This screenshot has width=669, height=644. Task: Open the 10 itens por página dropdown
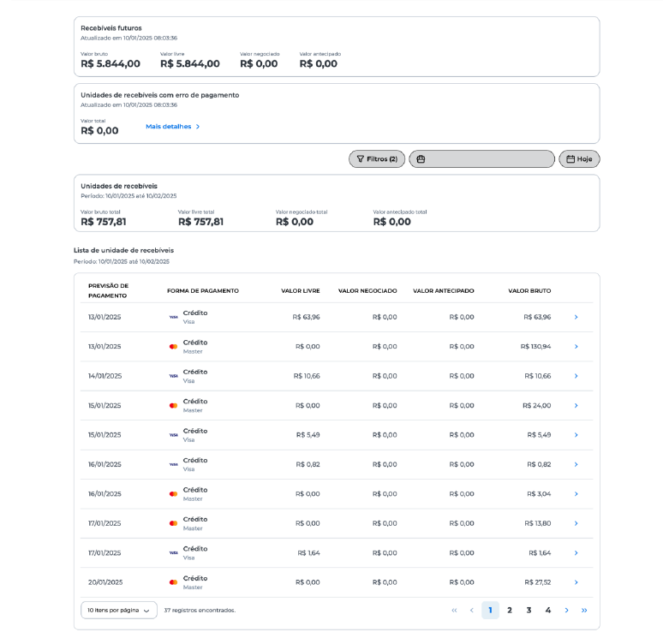click(x=118, y=611)
